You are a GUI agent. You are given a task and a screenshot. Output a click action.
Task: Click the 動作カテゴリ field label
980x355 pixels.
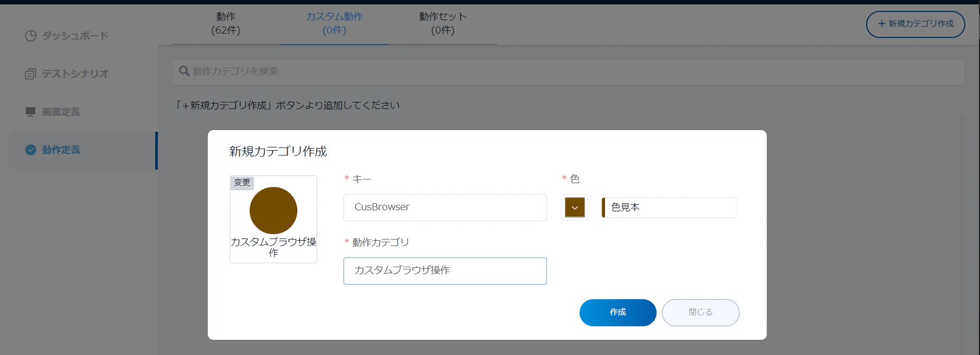click(380, 242)
